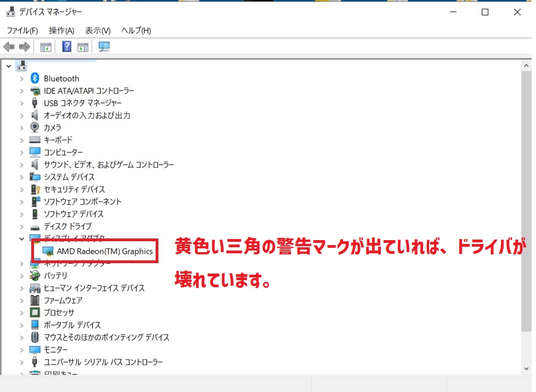Image resolution: width=536 pixels, height=392 pixels.
Task: Select the ディスク ドライブ category
Action: pyautogui.click(x=67, y=226)
